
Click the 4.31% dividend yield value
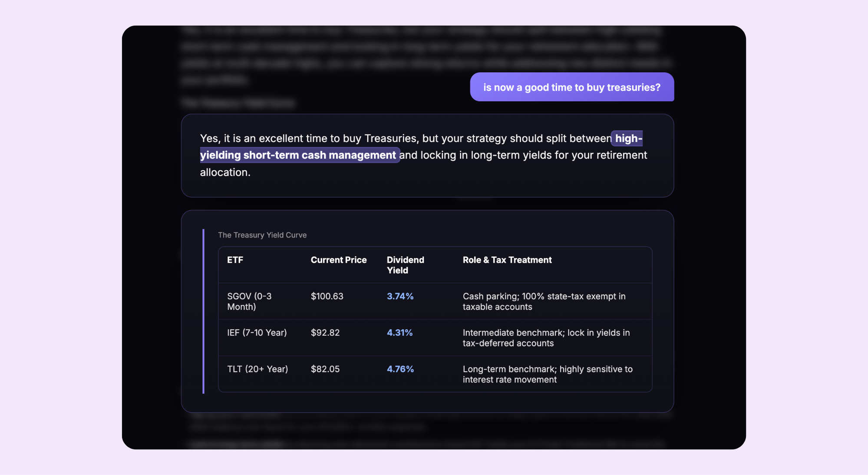(x=399, y=333)
